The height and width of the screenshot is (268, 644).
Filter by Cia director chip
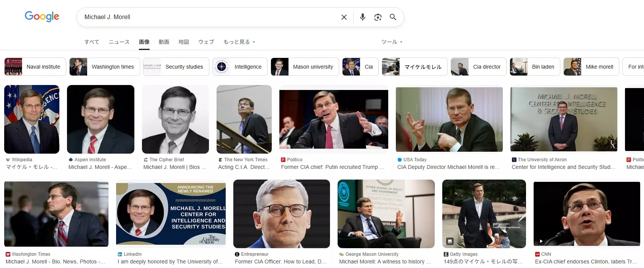[478, 67]
